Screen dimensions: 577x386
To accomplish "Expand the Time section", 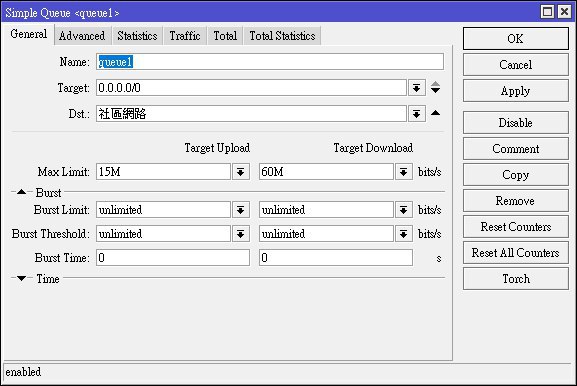I will click(x=21, y=279).
